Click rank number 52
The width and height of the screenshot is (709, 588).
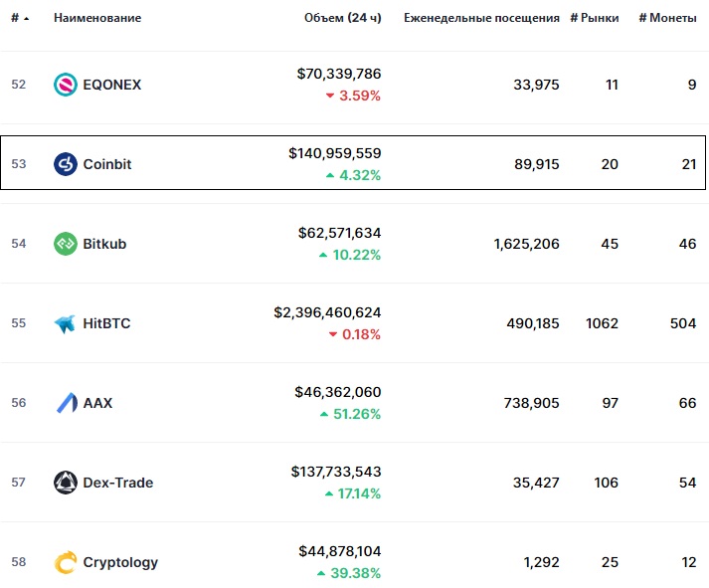(x=19, y=85)
